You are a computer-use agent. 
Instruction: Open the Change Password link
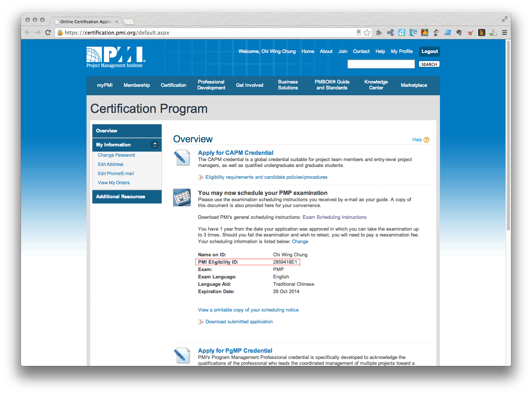coord(116,155)
